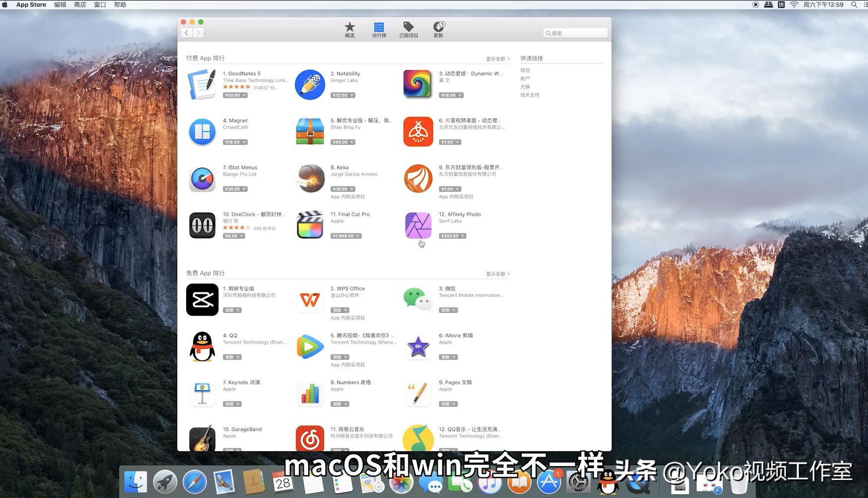Click 显示全部 for free app chart
The width and height of the screenshot is (868, 498).
497,274
